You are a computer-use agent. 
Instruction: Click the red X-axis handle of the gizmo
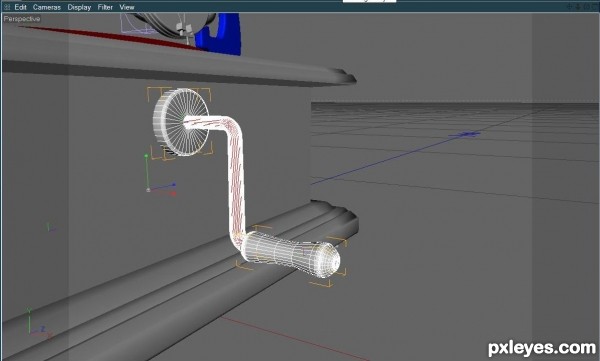tap(173, 194)
